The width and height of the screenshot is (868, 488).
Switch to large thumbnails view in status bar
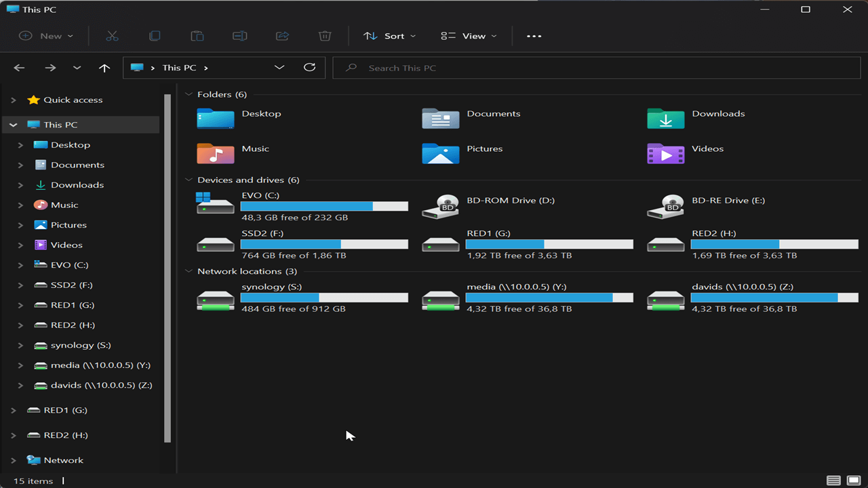pos(852,481)
